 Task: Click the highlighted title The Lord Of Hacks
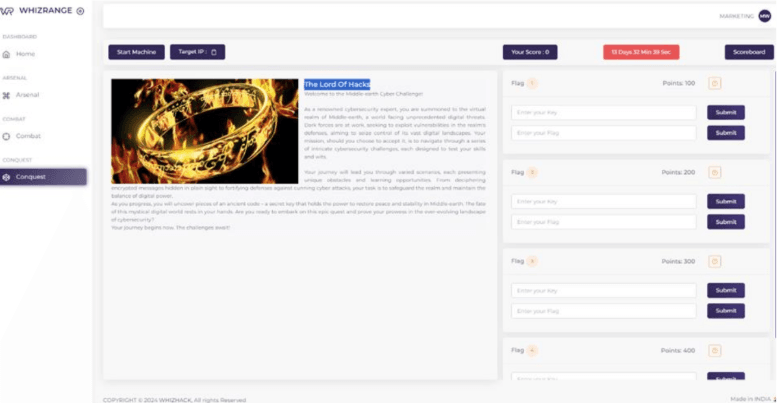tap(337, 84)
